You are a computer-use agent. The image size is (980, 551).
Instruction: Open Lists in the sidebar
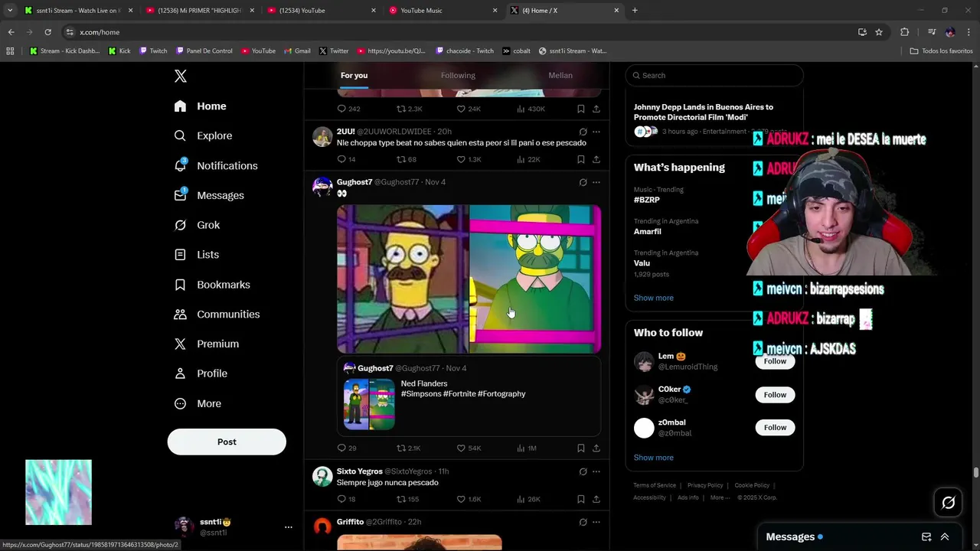[x=196, y=255]
